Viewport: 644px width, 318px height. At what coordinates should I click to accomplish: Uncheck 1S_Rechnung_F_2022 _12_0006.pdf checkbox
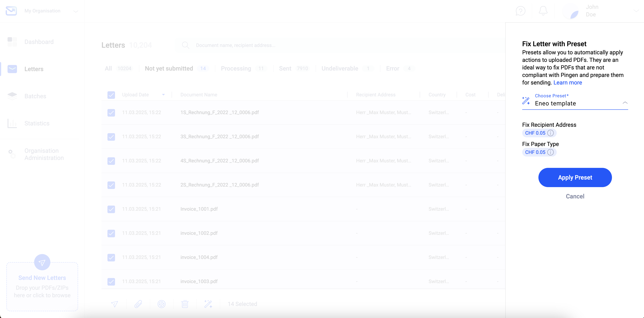pos(111,113)
